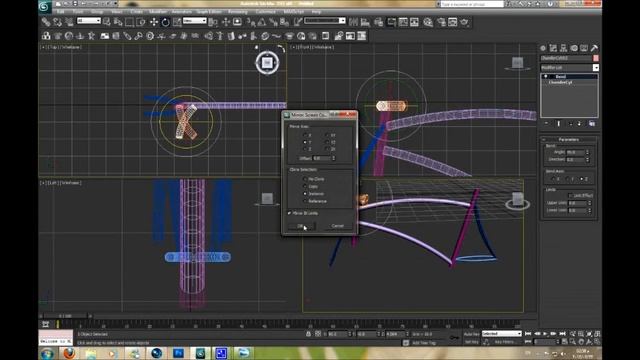This screenshot has width=640, height=360.
Task: Open the Edit menu
Action: 60,12
